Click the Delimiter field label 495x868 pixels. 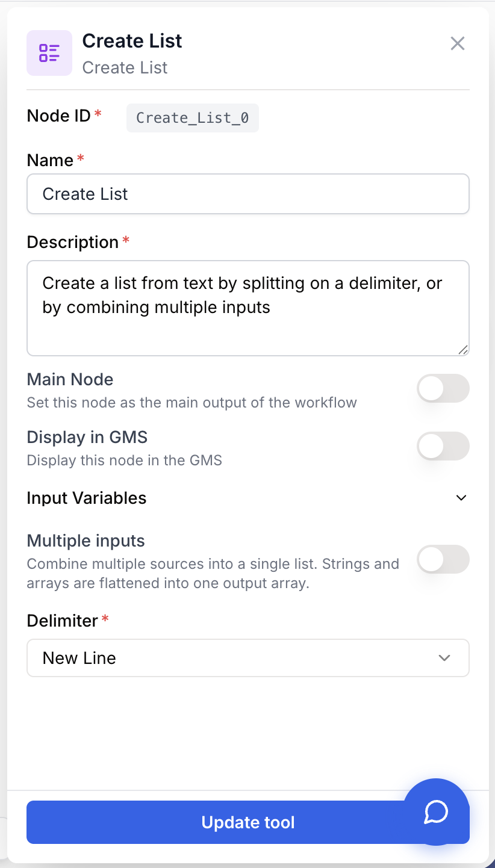[63, 621]
